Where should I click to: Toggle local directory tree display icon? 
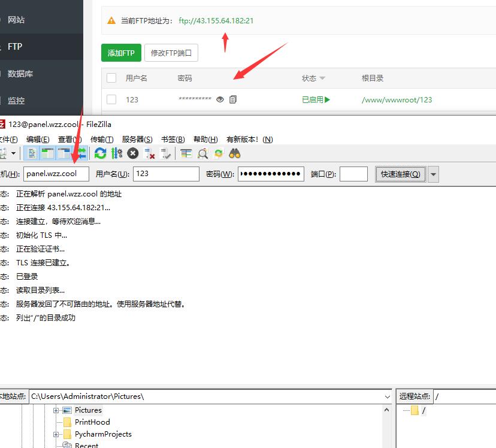(x=48, y=154)
